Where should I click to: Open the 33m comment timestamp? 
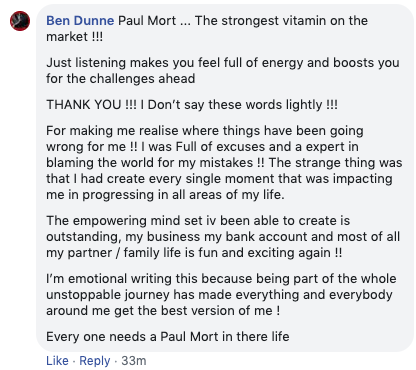click(134, 361)
